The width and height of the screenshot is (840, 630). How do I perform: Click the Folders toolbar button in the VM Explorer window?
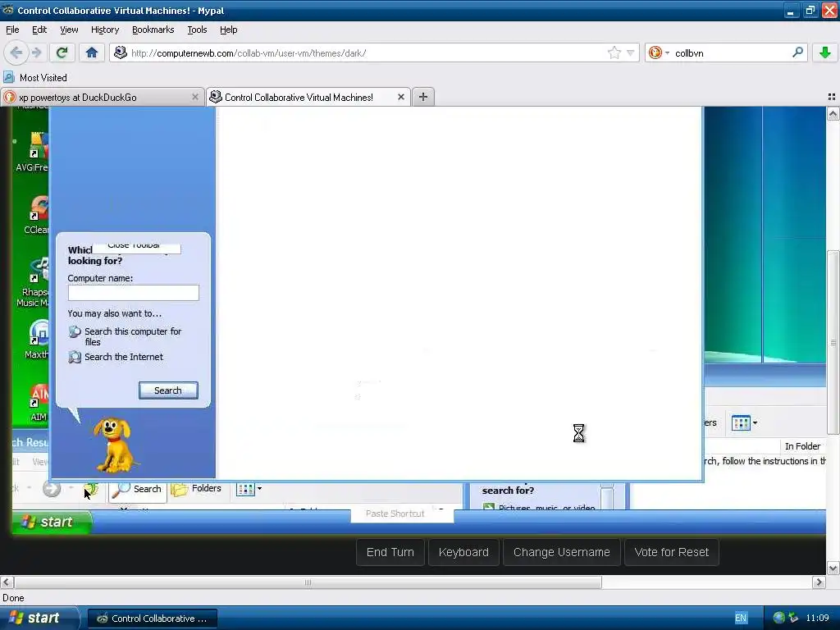196,489
